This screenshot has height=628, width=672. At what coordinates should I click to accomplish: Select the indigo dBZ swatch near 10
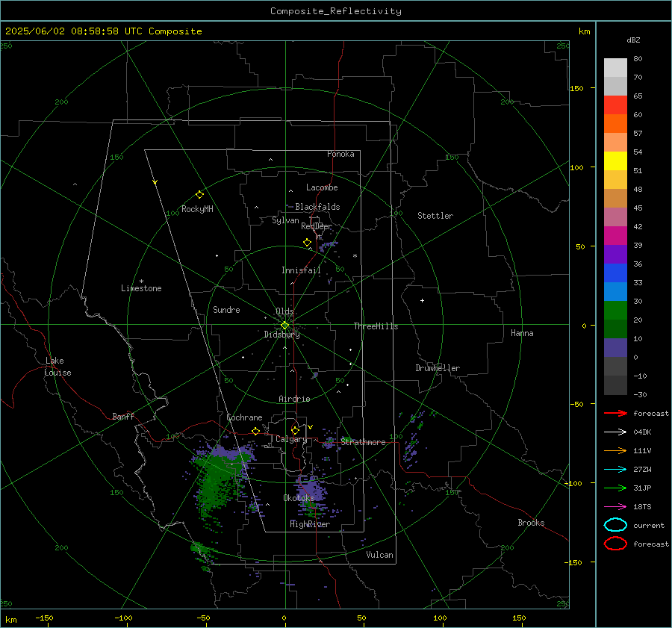[615, 348]
